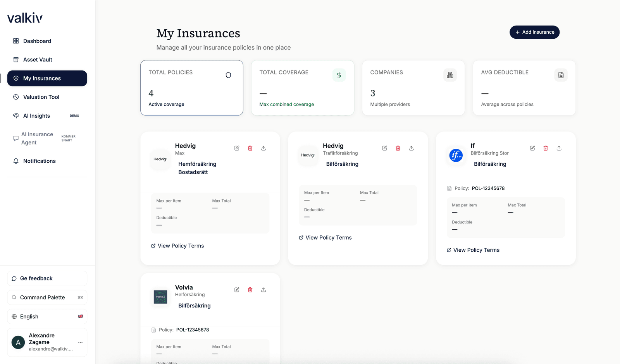Click the Notifications bell icon

click(x=15, y=161)
